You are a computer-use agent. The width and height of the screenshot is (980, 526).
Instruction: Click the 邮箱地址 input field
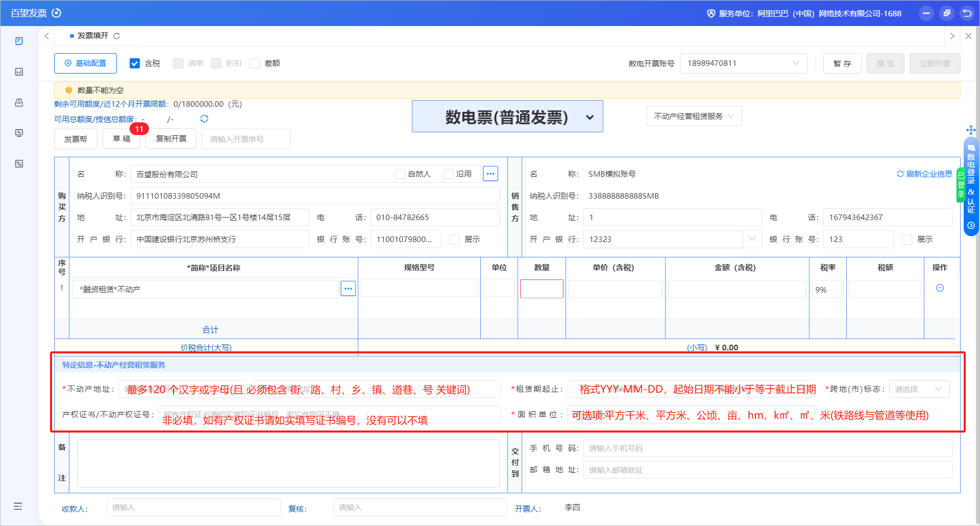(x=767, y=470)
